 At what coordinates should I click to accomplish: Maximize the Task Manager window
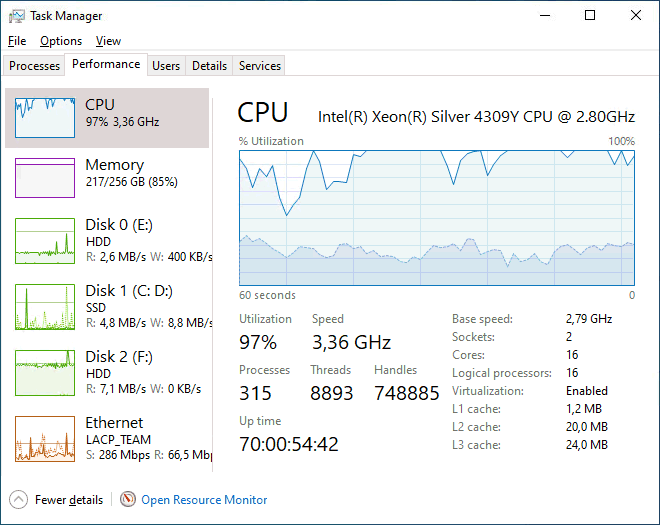(590, 15)
